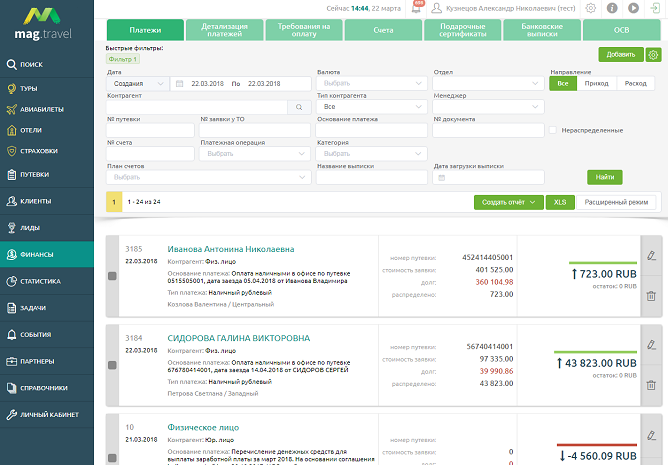The height and width of the screenshot is (465, 668).
Task: Select the Приход direction option
Action: (599, 84)
